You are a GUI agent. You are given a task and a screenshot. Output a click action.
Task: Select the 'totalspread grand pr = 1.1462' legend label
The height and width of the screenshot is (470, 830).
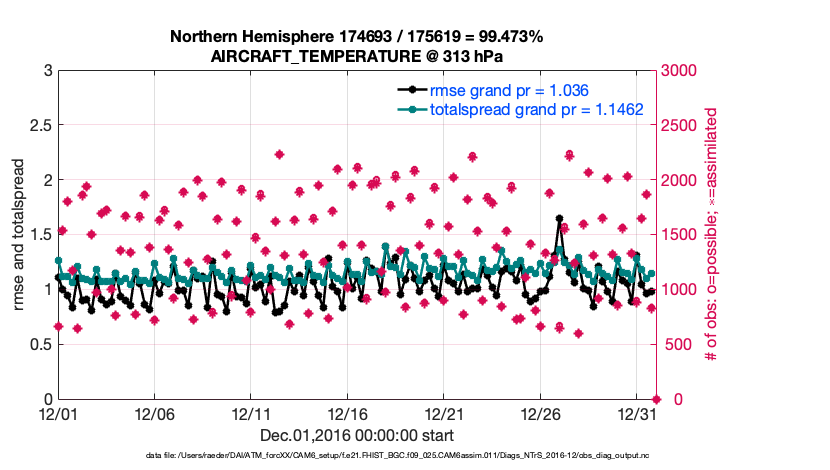pyautogui.click(x=536, y=109)
